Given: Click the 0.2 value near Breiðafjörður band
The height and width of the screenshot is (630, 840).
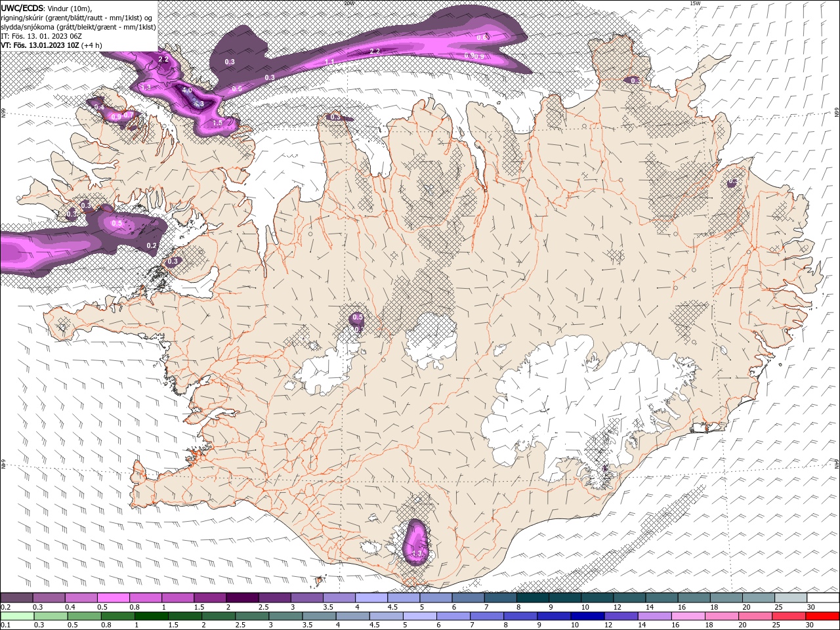Looking at the screenshot, I should coord(152,245).
